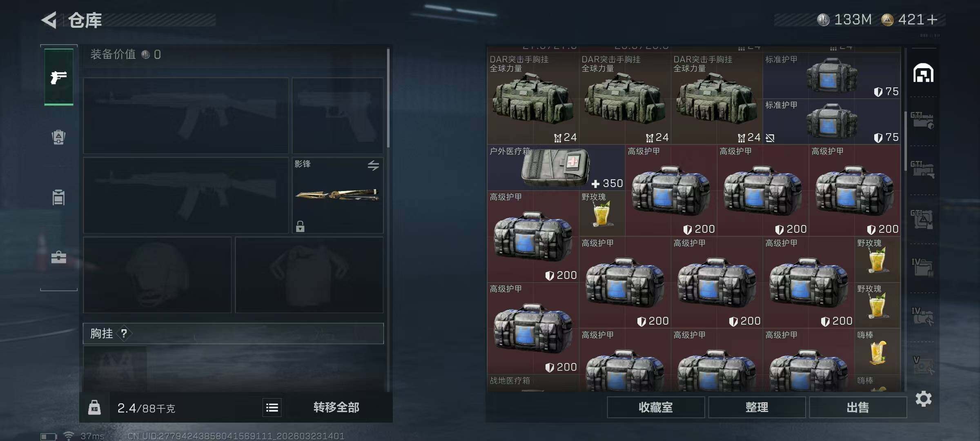Open the level V storage container icon

click(x=923, y=365)
